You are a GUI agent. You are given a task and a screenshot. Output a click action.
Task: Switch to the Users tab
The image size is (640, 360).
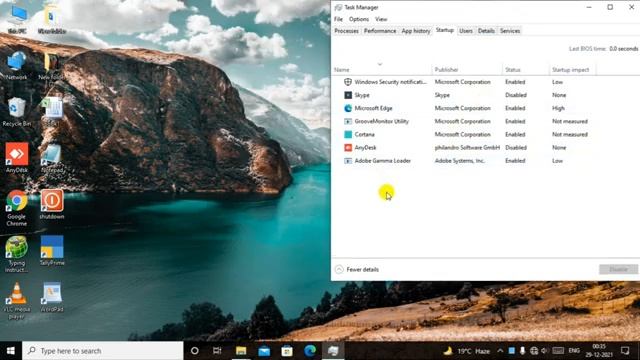[x=466, y=31]
